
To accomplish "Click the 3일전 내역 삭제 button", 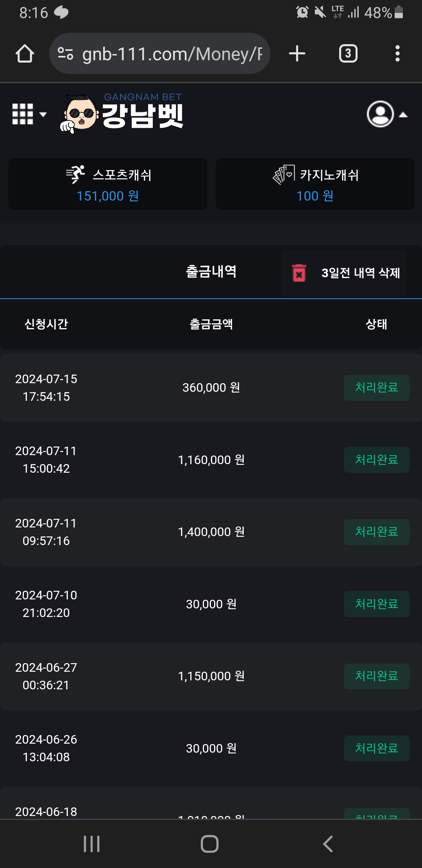I will click(x=360, y=273).
